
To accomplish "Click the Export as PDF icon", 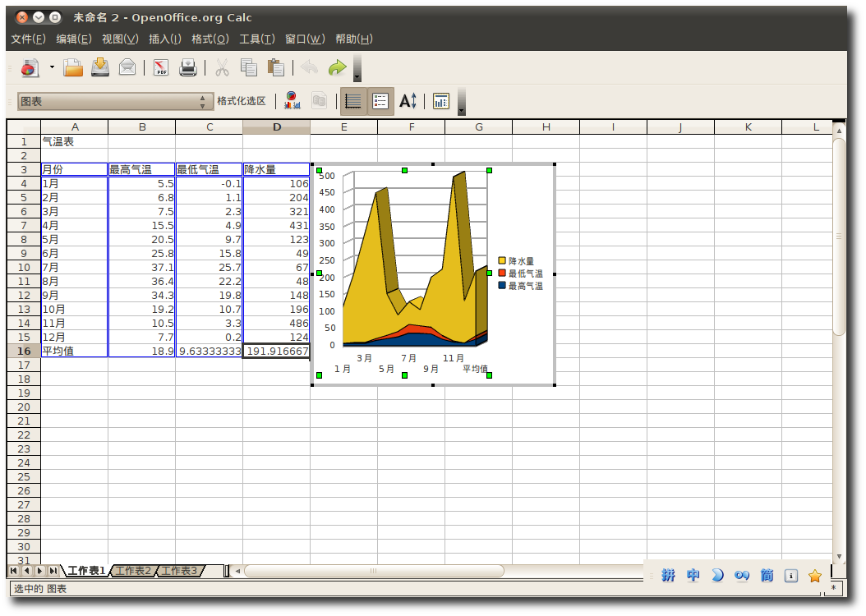I will (x=161, y=68).
